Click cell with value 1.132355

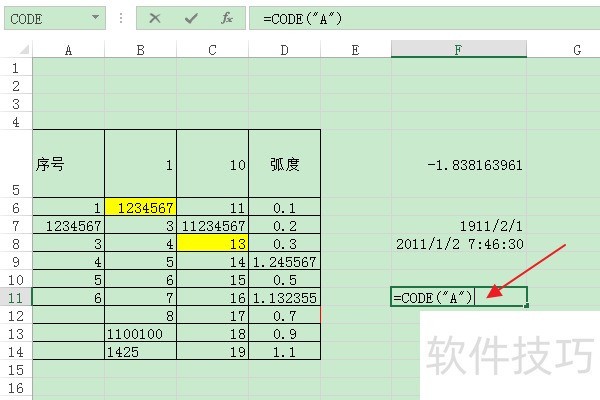click(284, 297)
